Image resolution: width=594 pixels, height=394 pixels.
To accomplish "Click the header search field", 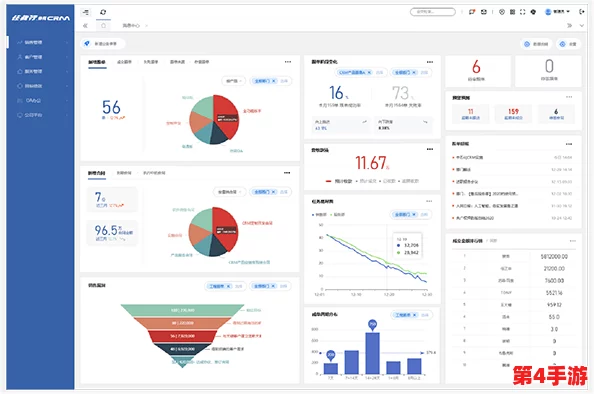I will point(433,12).
